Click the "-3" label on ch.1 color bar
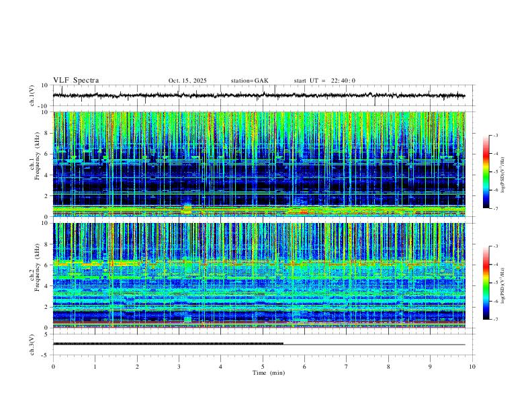The height and width of the screenshot is (411, 532). pyautogui.click(x=495, y=135)
